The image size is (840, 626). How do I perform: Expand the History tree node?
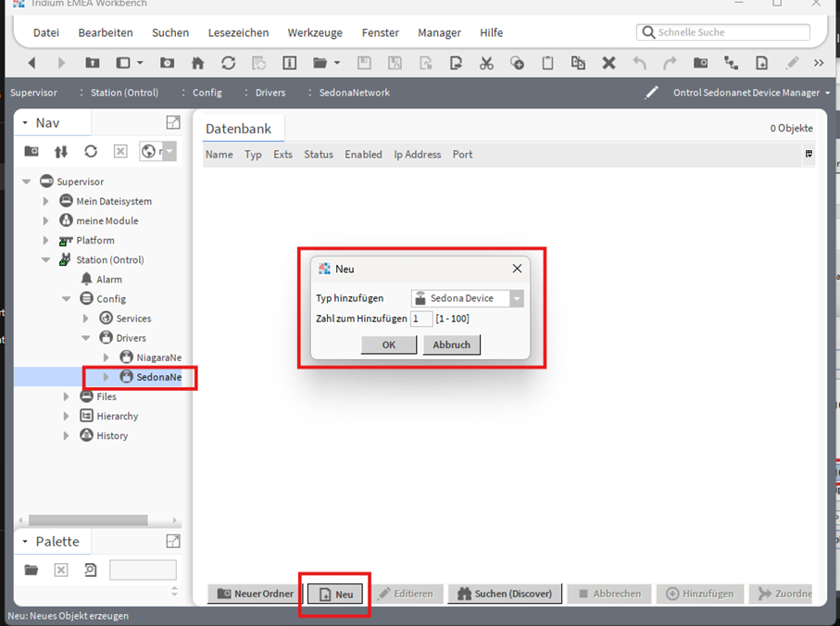coord(66,436)
